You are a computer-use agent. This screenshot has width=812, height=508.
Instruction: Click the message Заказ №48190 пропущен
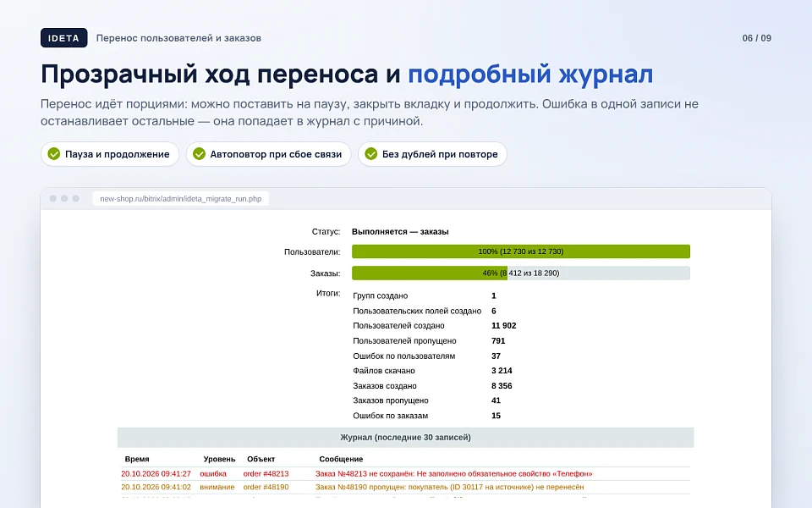click(449, 488)
